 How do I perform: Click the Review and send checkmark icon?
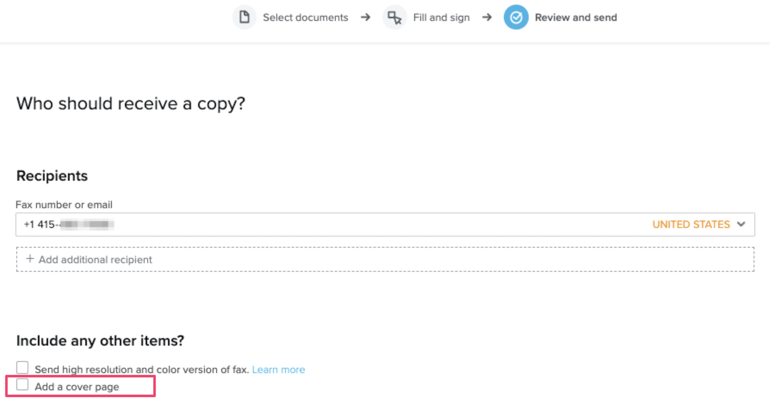[516, 17]
